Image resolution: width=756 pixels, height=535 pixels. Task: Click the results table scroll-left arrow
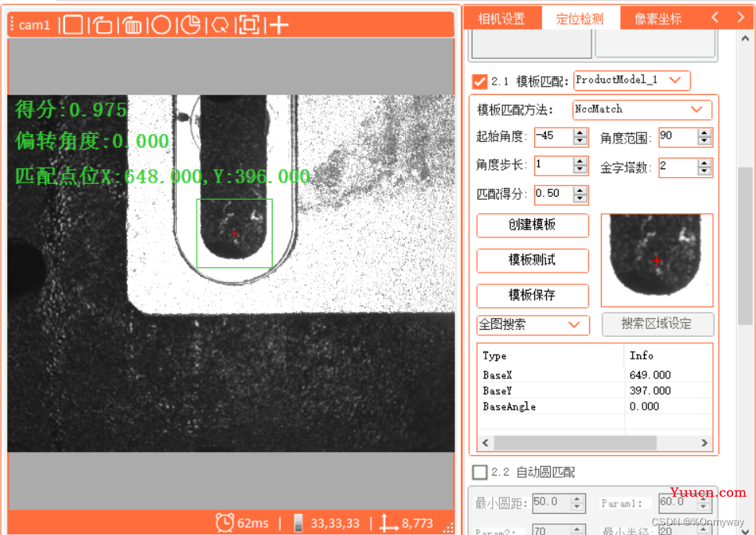point(486,443)
